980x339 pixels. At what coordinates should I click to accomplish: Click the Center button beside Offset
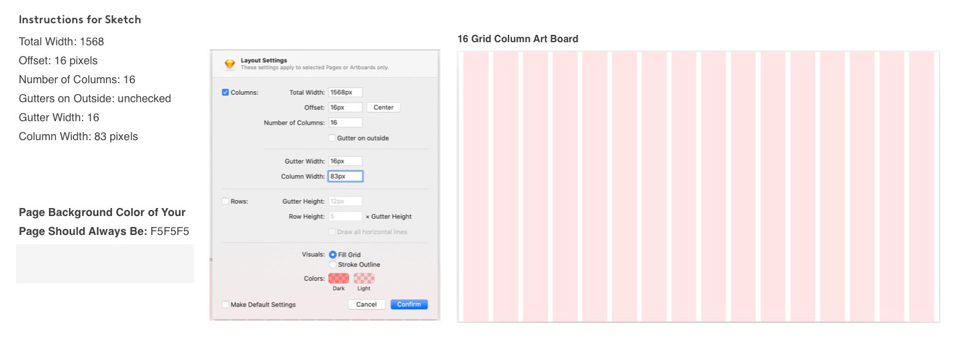point(383,108)
